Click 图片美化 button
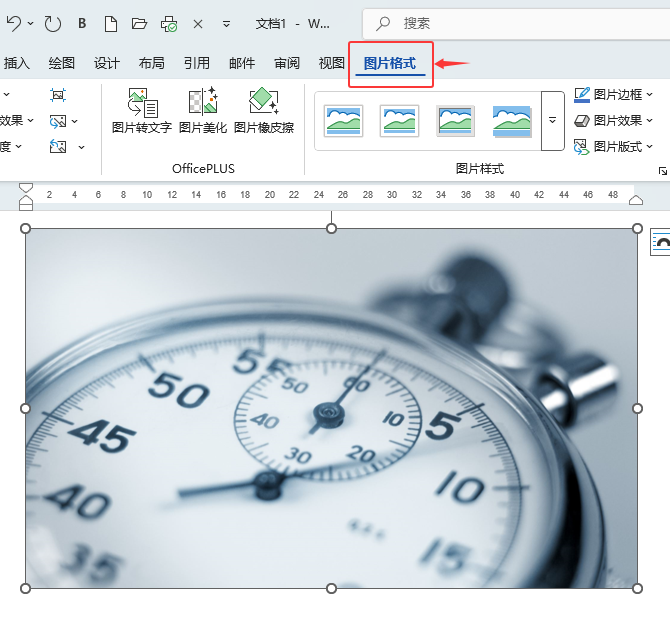Image resolution: width=670 pixels, height=618 pixels. click(203, 110)
